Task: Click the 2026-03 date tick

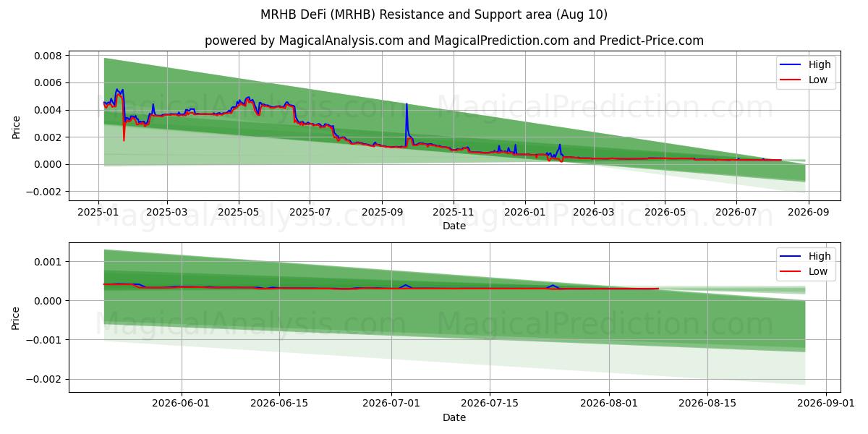Action: [593, 213]
